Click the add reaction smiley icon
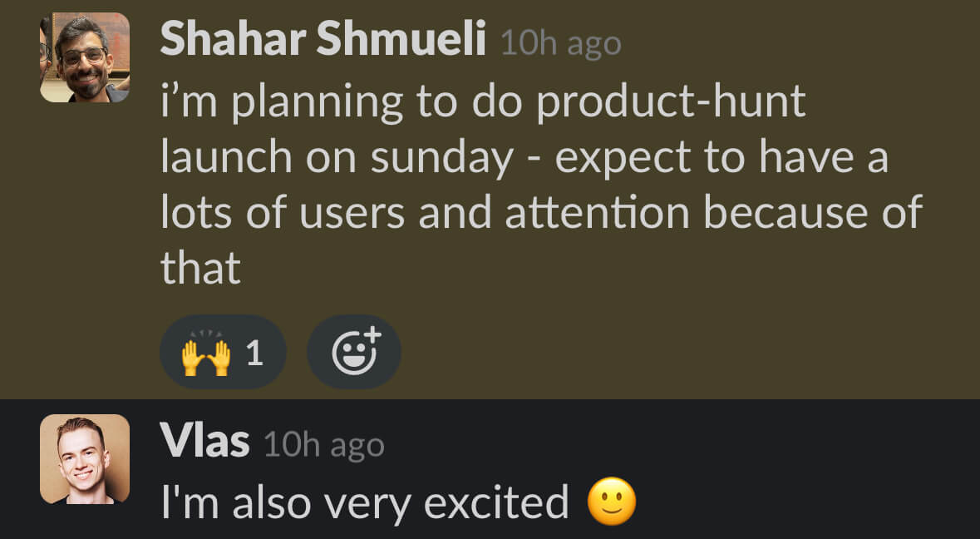This screenshot has width=980, height=539. pos(354,353)
